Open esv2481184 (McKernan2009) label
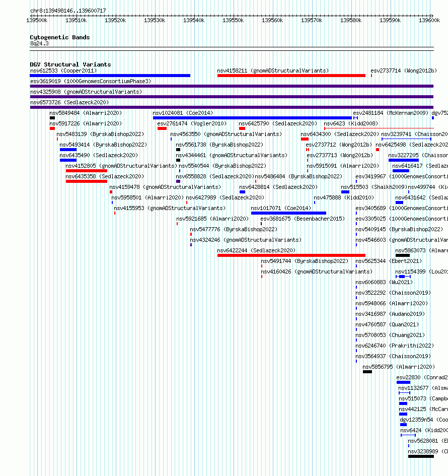 391,113
